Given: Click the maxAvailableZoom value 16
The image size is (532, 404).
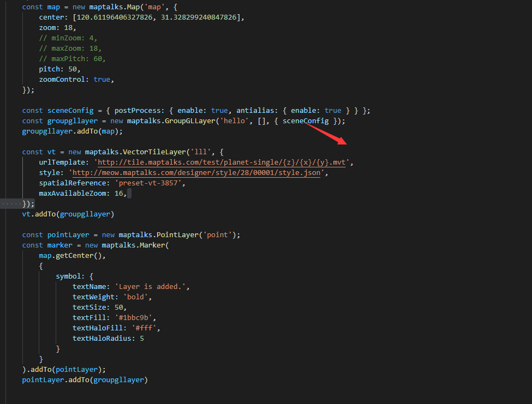Looking at the screenshot, I should tap(118, 194).
